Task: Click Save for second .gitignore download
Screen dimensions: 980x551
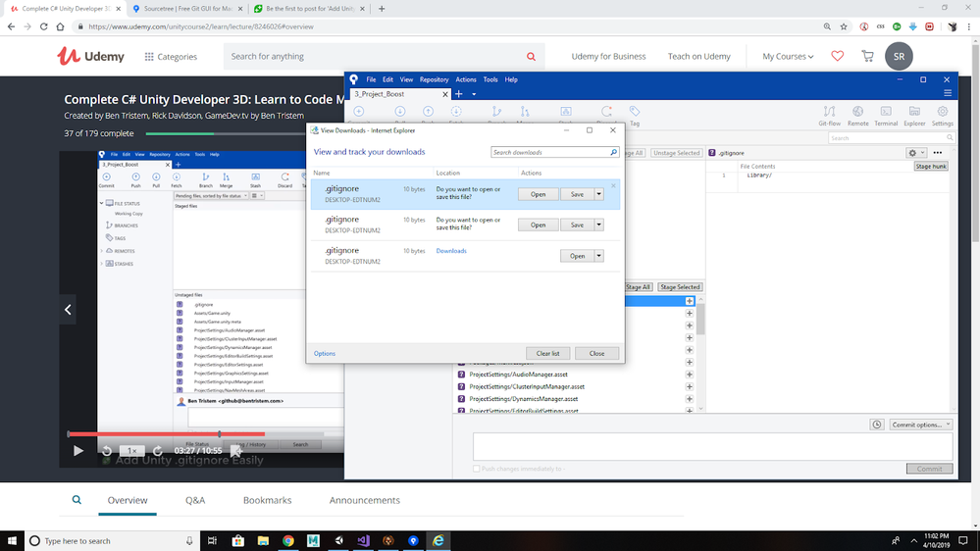Action: point(577,225)
